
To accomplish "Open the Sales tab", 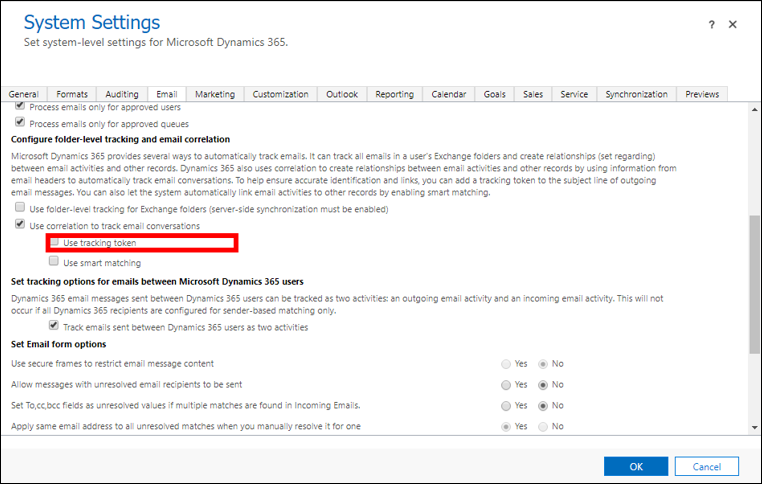I will [x=533, y=94].
